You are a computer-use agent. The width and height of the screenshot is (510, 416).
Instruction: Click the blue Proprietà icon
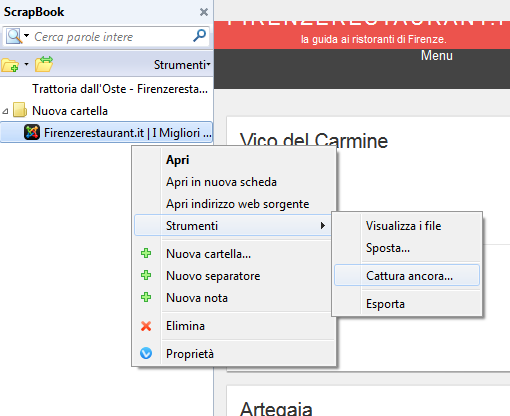146,353
